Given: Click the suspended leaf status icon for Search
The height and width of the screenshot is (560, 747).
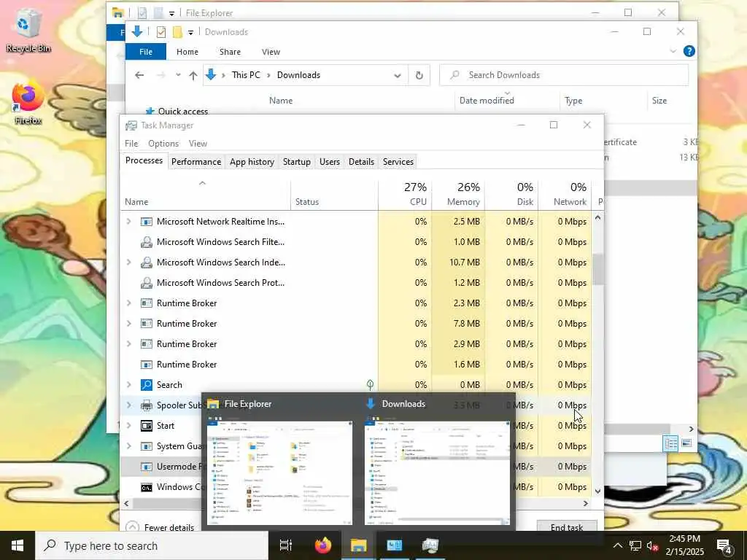Looking at the screenshot, I should [x=370, y=384].
